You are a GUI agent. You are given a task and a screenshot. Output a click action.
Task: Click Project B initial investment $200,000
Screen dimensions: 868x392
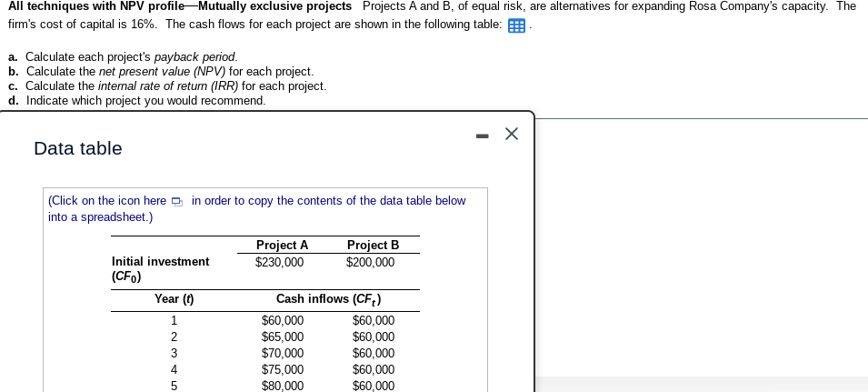[370, 263]
